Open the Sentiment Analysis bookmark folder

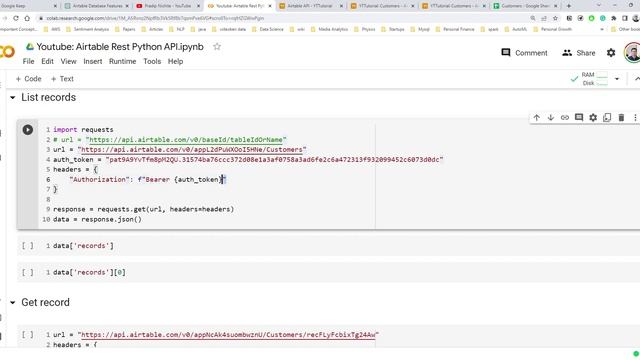click(x=87, y=29)
